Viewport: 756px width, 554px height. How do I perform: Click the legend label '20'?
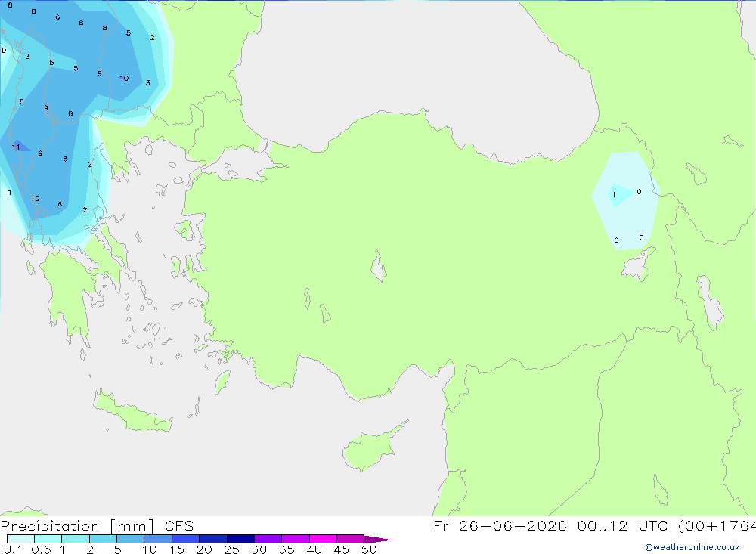click(204, 549)
